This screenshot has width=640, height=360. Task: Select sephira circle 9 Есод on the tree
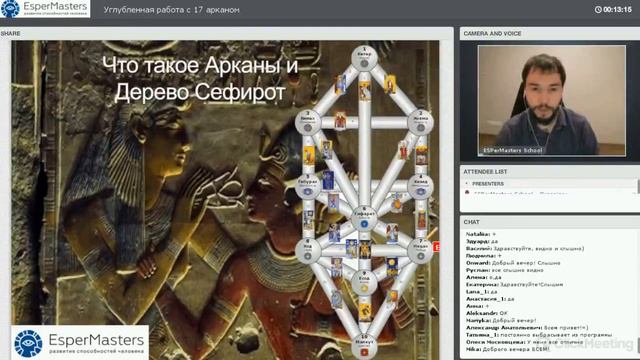coord(364,282)
